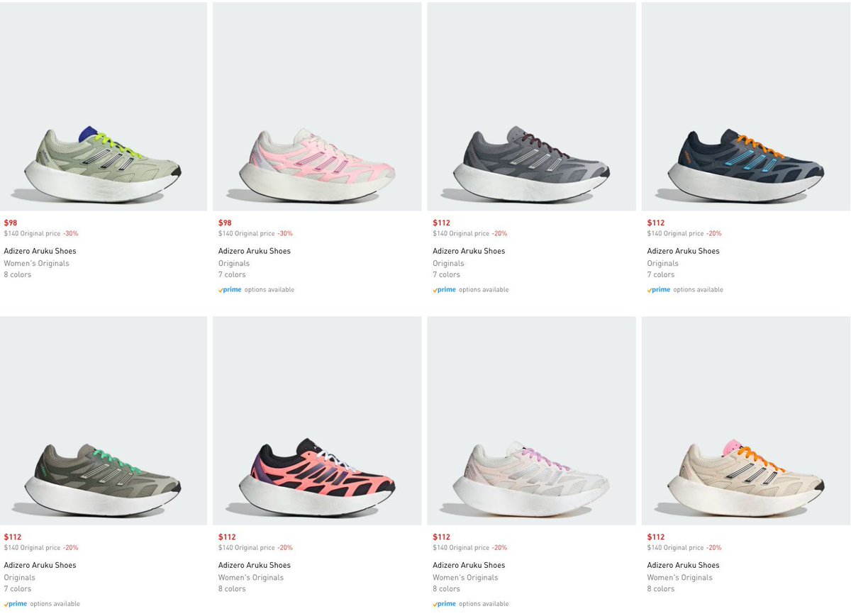Open Adizero Aruku Shoes title, first $98 item

coord(40,251)
